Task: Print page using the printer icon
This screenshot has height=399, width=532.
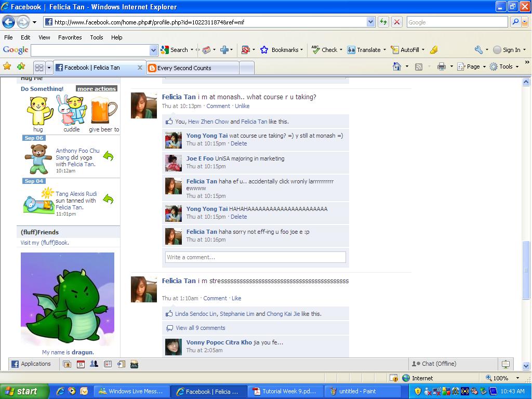Action: 442,66
